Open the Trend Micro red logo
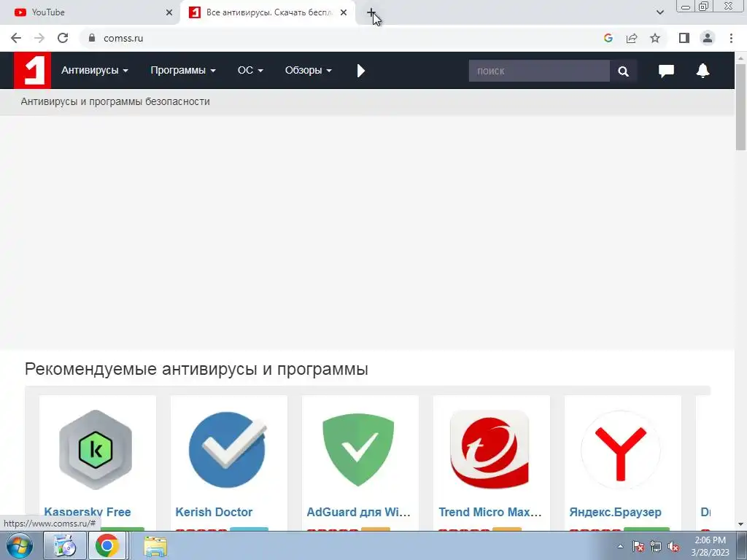The height and width of the screenshot is (560, 747). (489, 449)
